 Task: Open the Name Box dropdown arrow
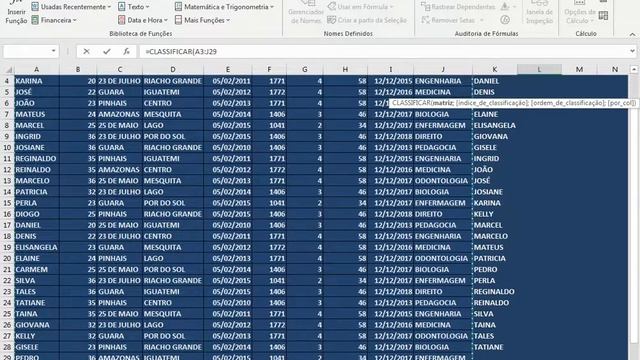53,51
